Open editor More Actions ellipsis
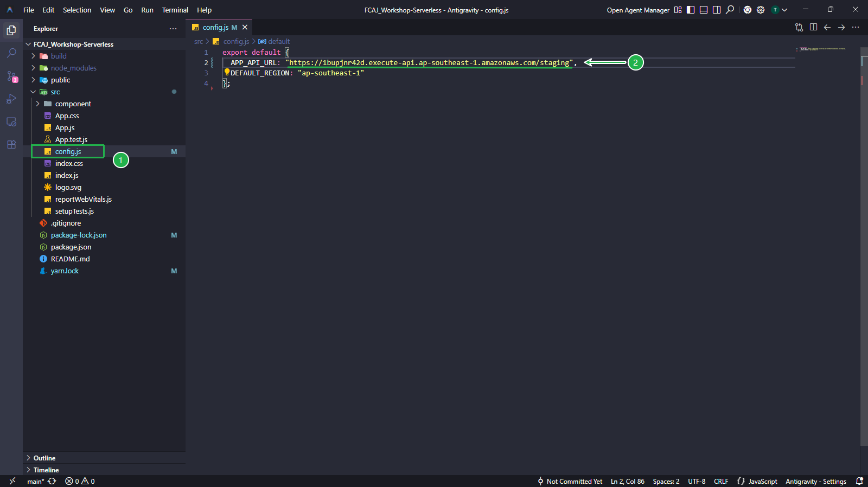Image resolution: width=868 pixels, height=487 pixels. pyautogui.click(x=856, y=27)
